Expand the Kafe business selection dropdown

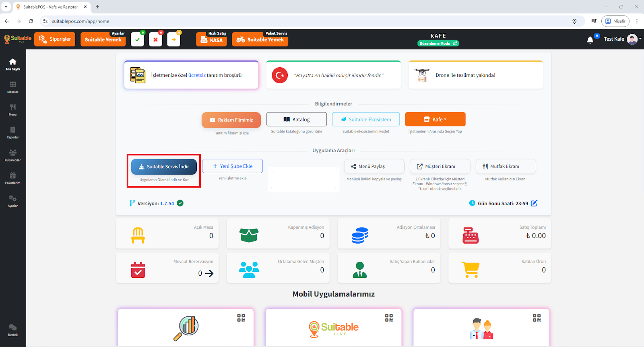[435, 119]
